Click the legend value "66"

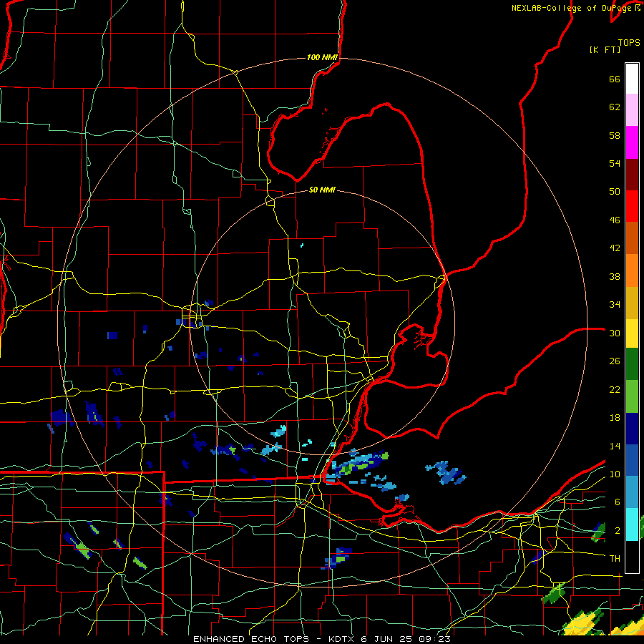(x=615, y=79)
